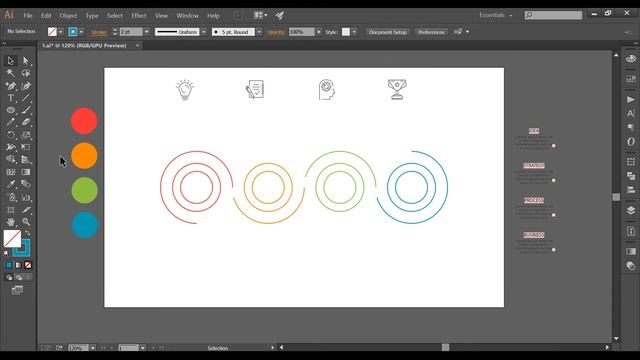Viewport: 640px width, 360px height.
Task: Click the Document Setup button
Action: (x=388, y=32)
